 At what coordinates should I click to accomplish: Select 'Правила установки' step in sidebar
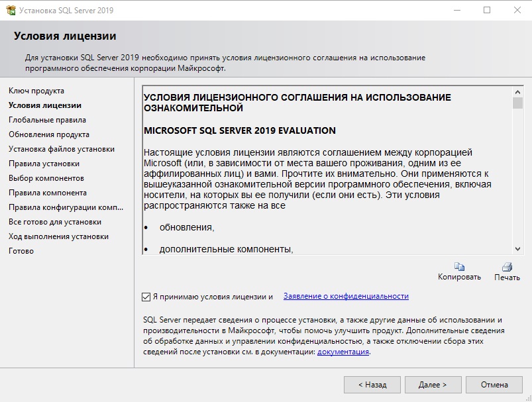pos(44,164)
